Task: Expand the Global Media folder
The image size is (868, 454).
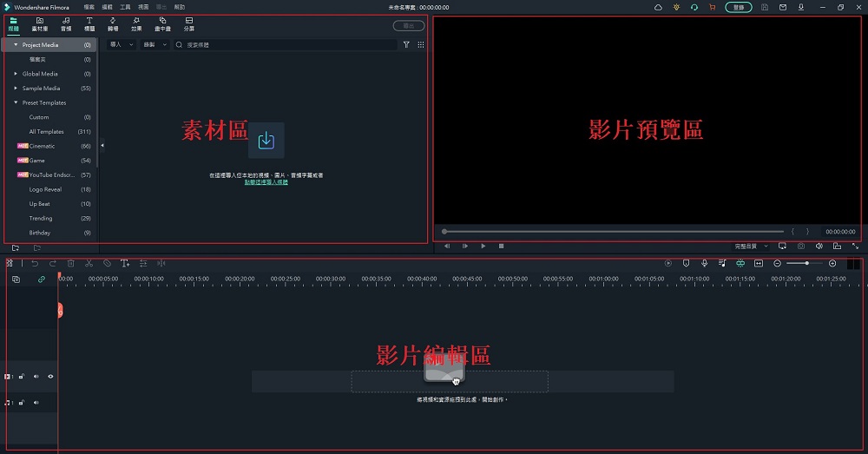Action: pyautogui.click(x=16, y=74)
